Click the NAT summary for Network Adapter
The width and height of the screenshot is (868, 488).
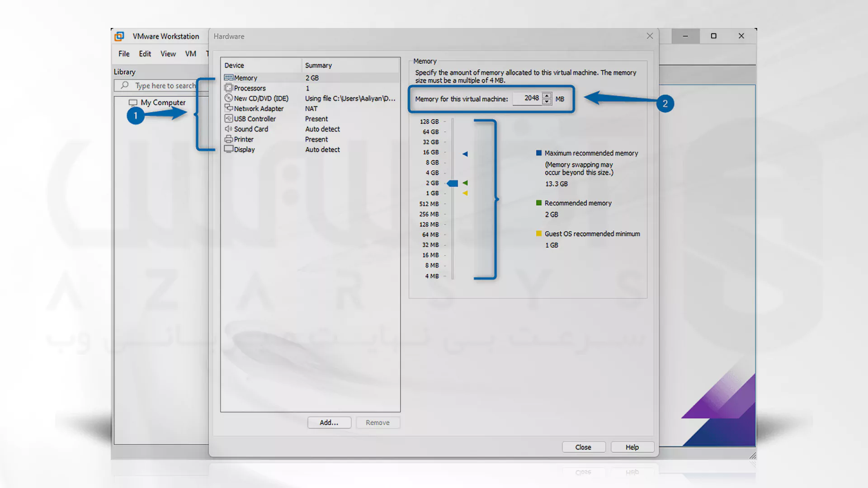(x=311, y=108)
